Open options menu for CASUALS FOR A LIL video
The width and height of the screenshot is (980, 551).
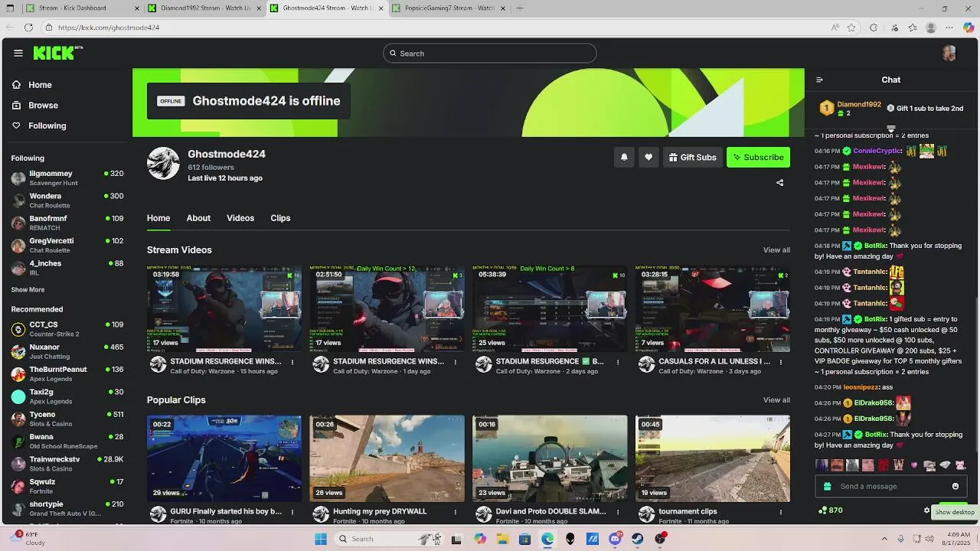781,362
